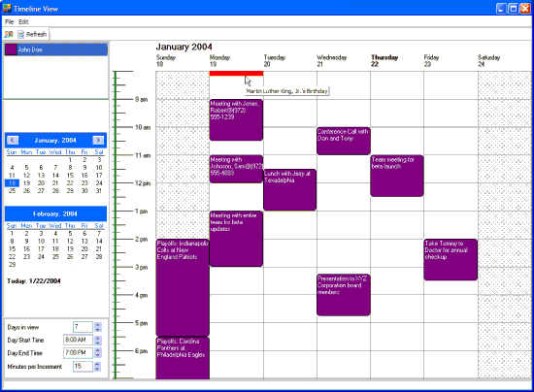The height and width of the screenshot is (392, 534).
Task: Click the users icon in toolbar
Action: click(9, 34)
